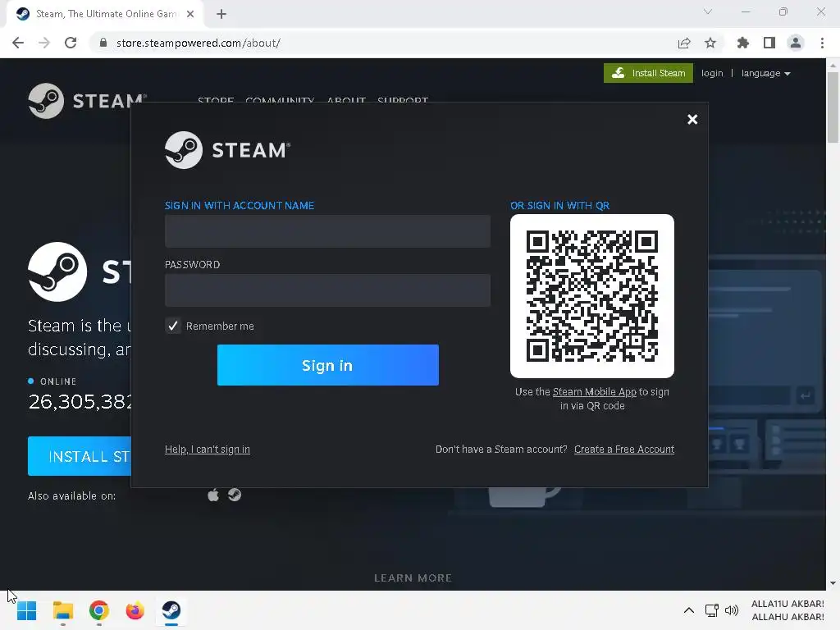The image size is (840, 630).
Task: Click the login link in header
Action: point(712,73)
